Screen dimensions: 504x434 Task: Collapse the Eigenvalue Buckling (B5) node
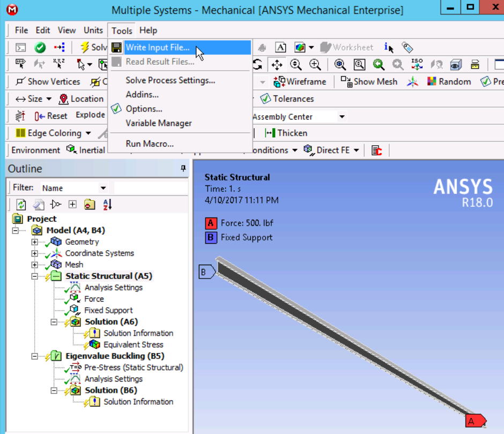(x=35, y=356)
